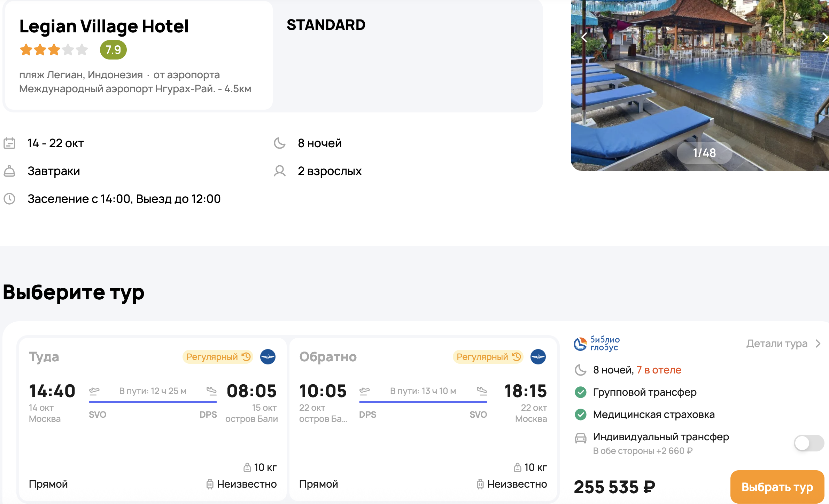The image size is (829, 504).
Task: Click the calendar icon beside 14 - 22 окт
Action: pos(9,143)
